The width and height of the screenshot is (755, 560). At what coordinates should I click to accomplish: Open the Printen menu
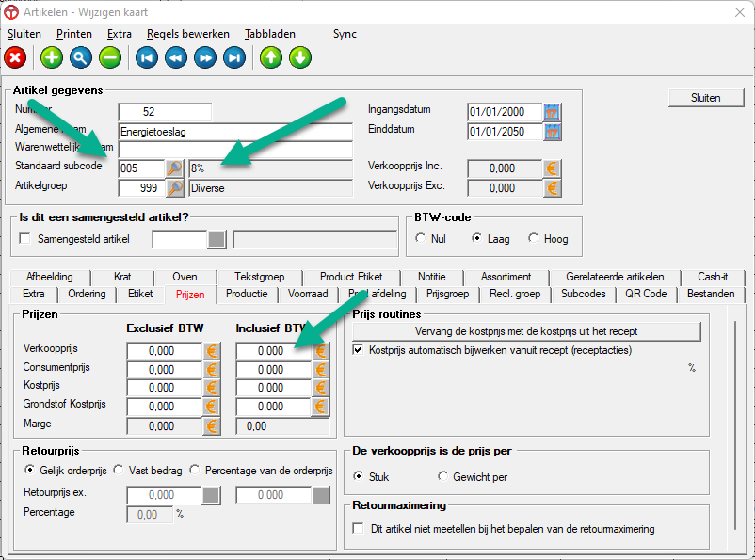coord(74,34)
